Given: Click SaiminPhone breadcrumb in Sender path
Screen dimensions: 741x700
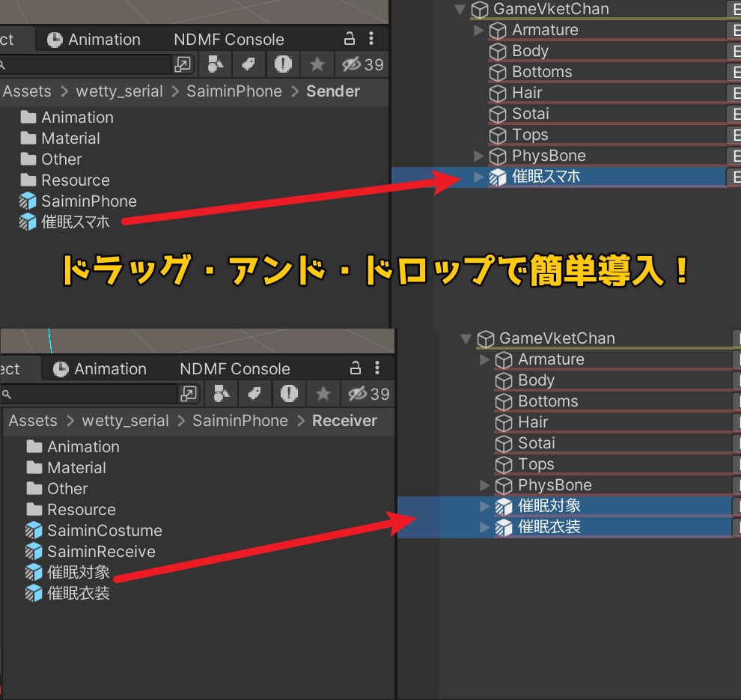Looking at the screenshot, I should click(x=234, y=91).
